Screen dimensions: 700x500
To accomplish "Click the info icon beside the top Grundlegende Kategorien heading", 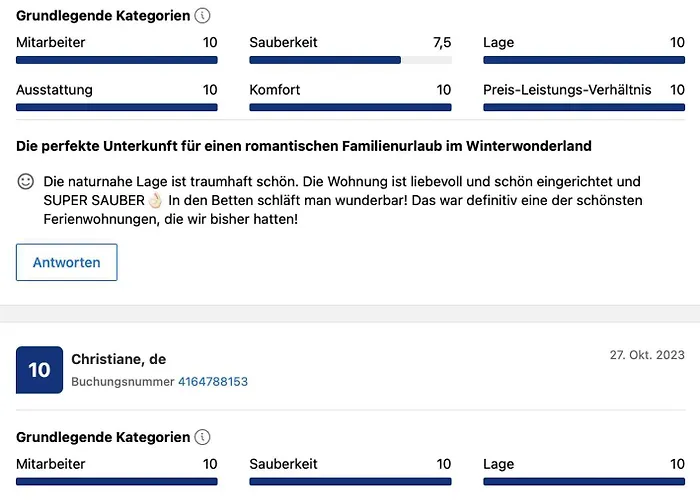I will point(203,16).
